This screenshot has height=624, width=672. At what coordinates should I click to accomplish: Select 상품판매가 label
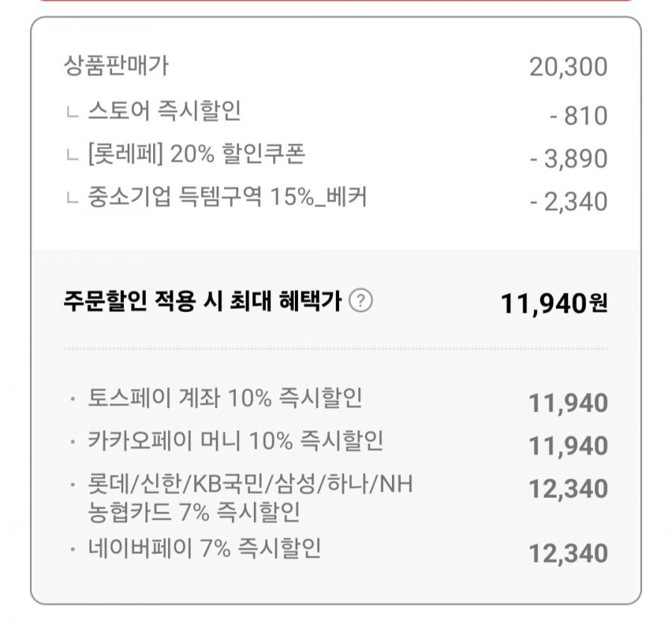(116, 66)
